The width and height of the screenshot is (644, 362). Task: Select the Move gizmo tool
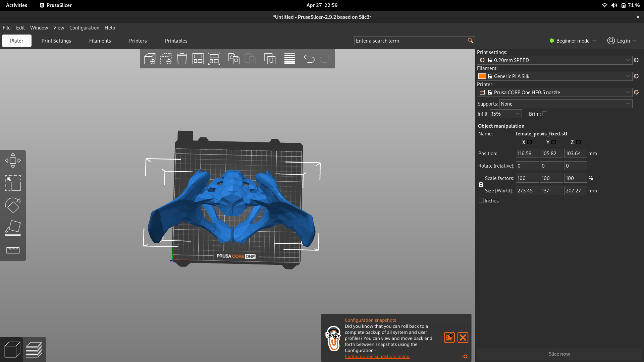pos(13,161)
